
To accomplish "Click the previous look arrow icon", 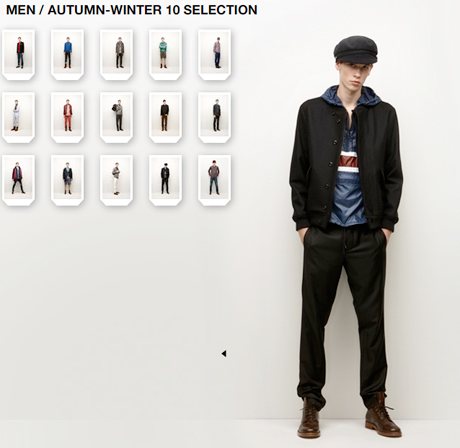I will pyautogui.click(x=224, y=354).
